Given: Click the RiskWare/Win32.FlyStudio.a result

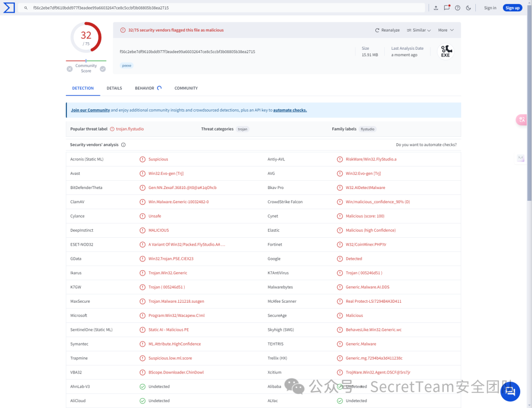Looking at the screenshot, I should [x=371, y=159].
